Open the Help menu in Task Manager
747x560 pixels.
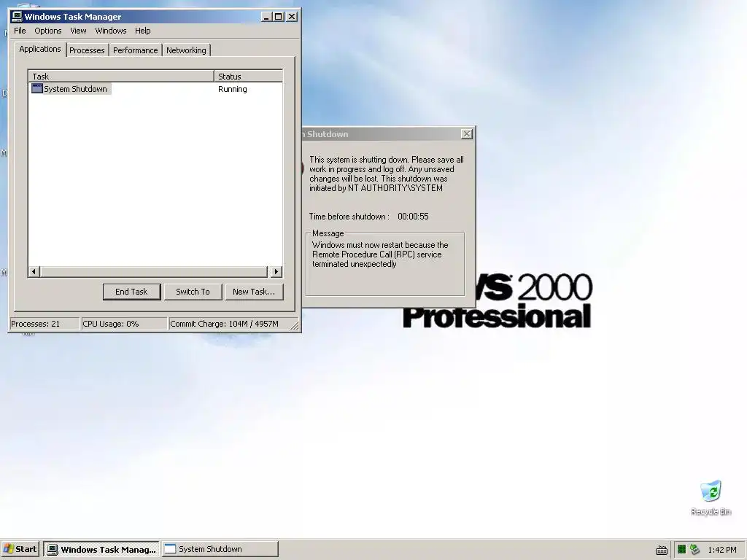pos(142,31)
